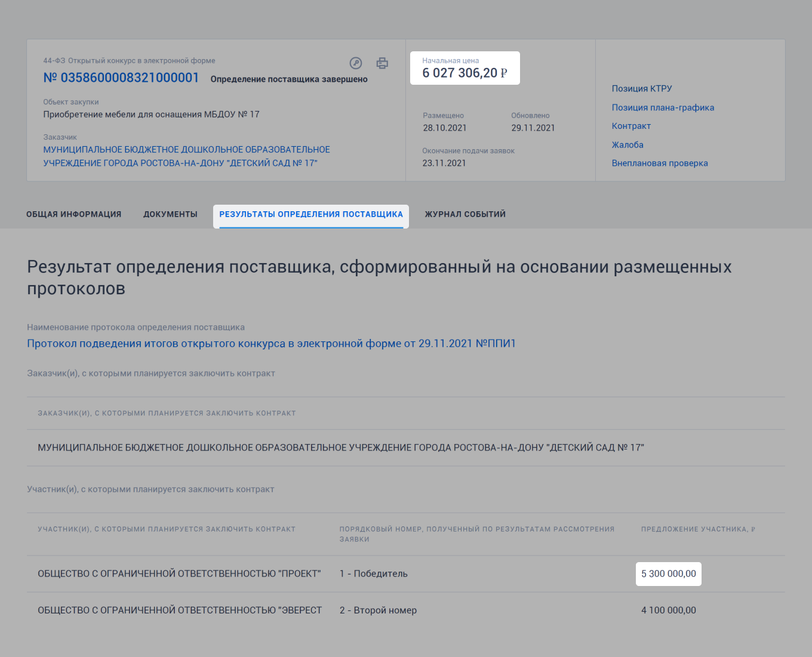Click the 1 - Победитель cell
The width and height of the screenshot is (812, 657).
tap(374, 573)
